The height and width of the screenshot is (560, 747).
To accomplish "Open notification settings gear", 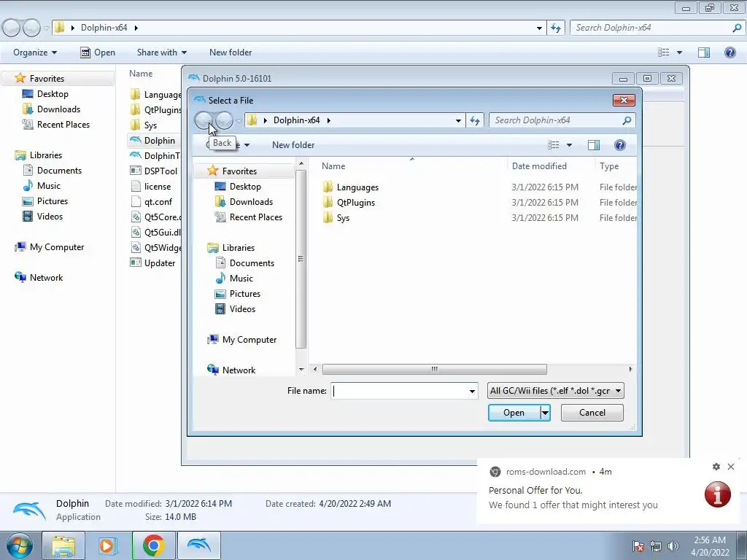I will point(716,467).
